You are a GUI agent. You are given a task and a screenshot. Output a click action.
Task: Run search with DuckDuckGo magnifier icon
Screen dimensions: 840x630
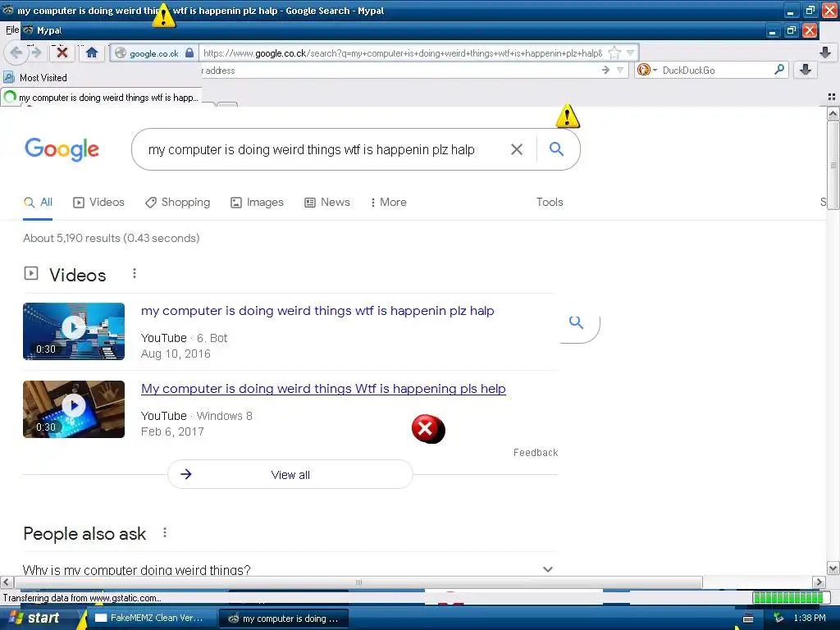point(779,70)
